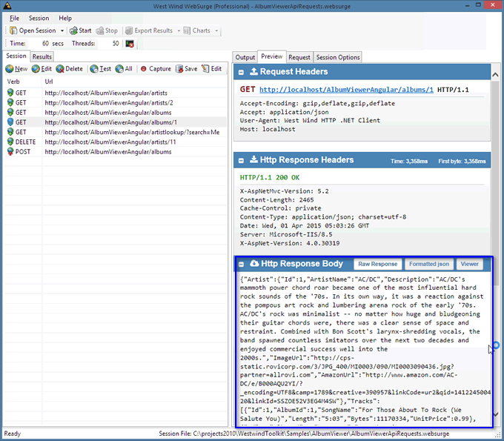Click cloud icon in Http Response Body
The image size is (504, 441).
pos(254,264)
